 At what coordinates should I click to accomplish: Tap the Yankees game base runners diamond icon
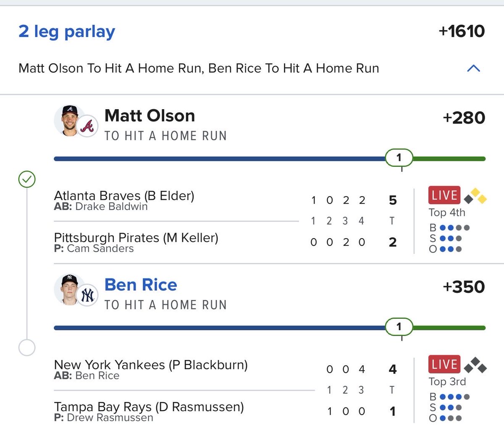475,365
